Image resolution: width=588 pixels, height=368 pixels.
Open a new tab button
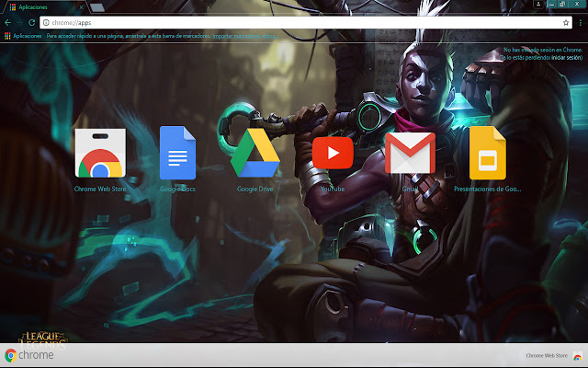click(97, 7)
